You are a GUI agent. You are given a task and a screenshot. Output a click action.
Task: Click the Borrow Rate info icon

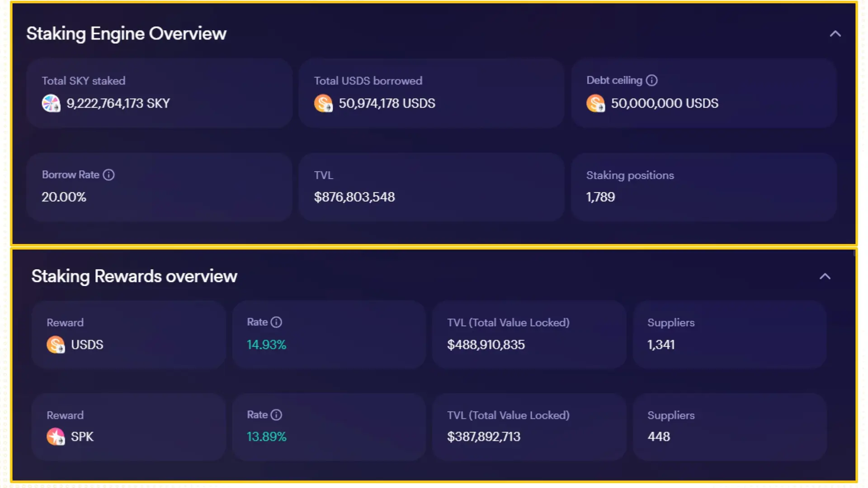[108, 175]
